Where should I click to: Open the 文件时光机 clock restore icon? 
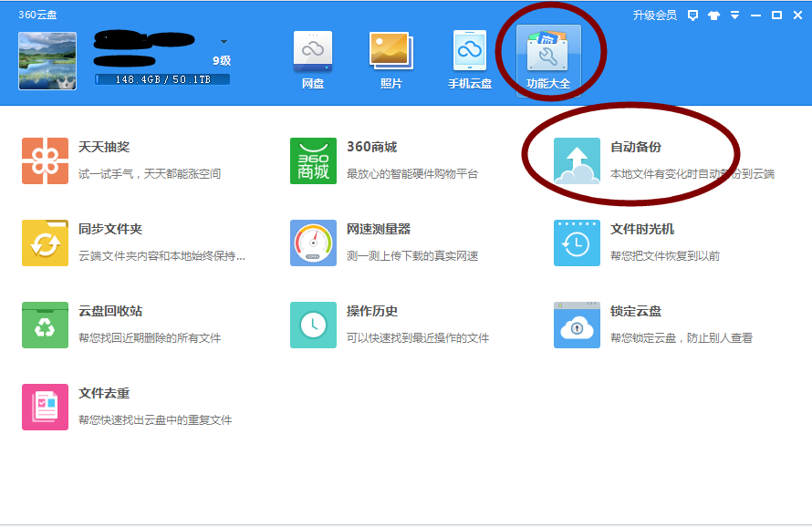[577, 243]
